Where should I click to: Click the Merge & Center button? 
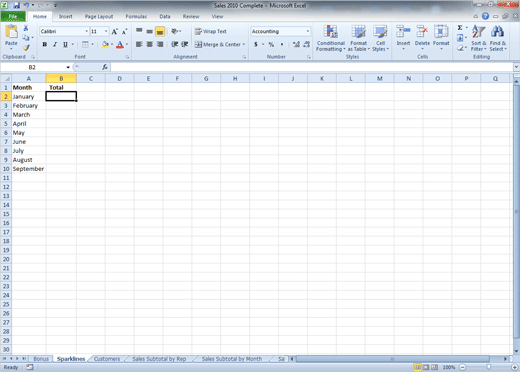[x=218, y=44]
